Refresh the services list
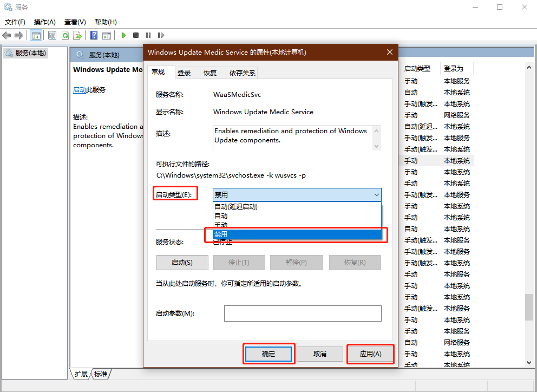 64,35
